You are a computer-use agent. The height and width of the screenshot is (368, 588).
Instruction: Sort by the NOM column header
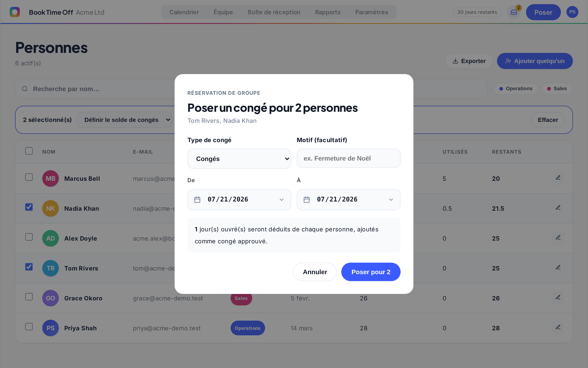[x=49, y=152]
